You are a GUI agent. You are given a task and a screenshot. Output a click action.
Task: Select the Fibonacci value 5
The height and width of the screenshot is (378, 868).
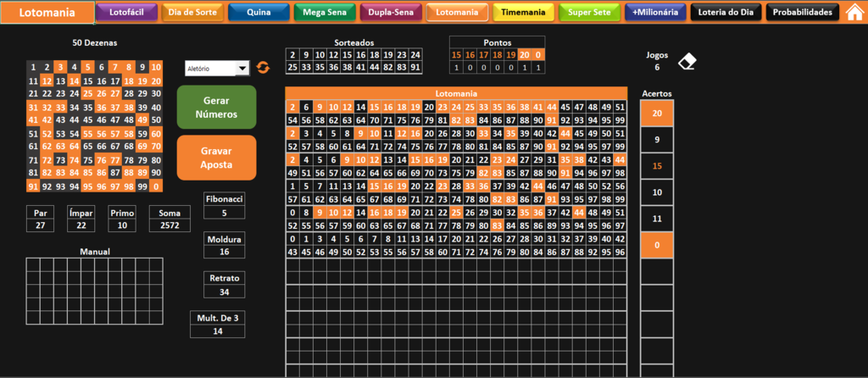click(x=224, y=212)
